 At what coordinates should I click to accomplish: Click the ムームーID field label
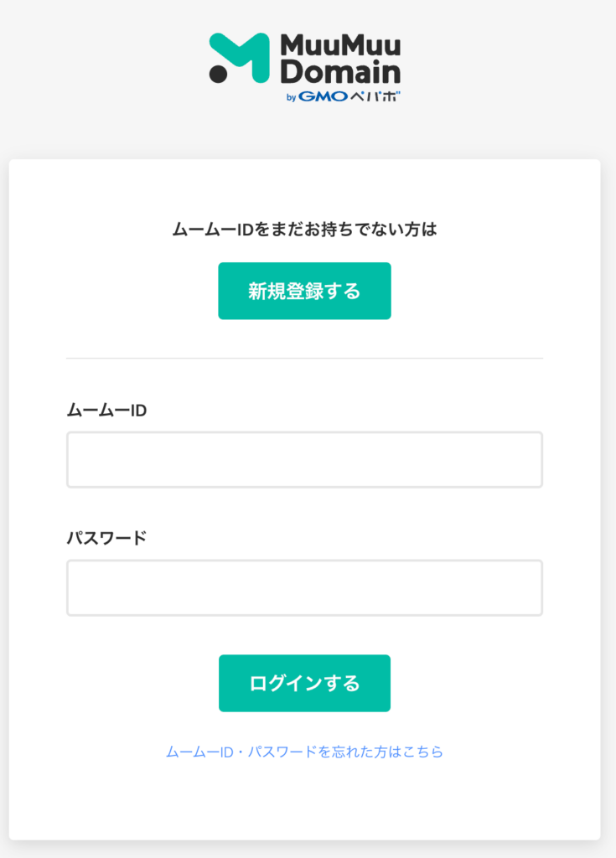[x=106, y=410]
